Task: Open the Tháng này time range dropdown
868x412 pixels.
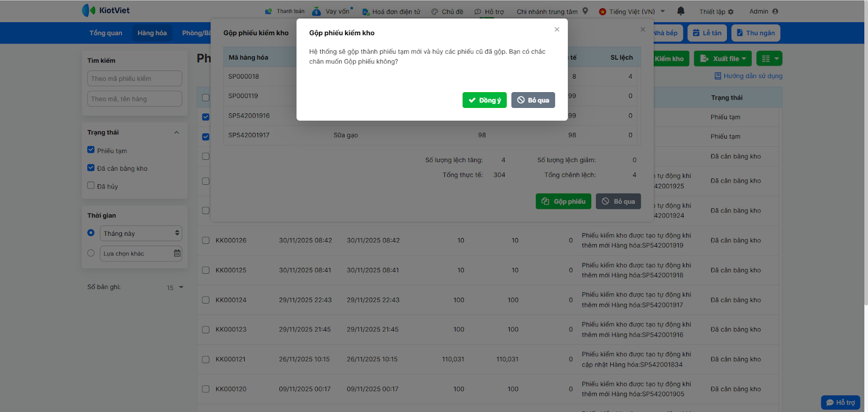Action: click(x=141, y=233)
